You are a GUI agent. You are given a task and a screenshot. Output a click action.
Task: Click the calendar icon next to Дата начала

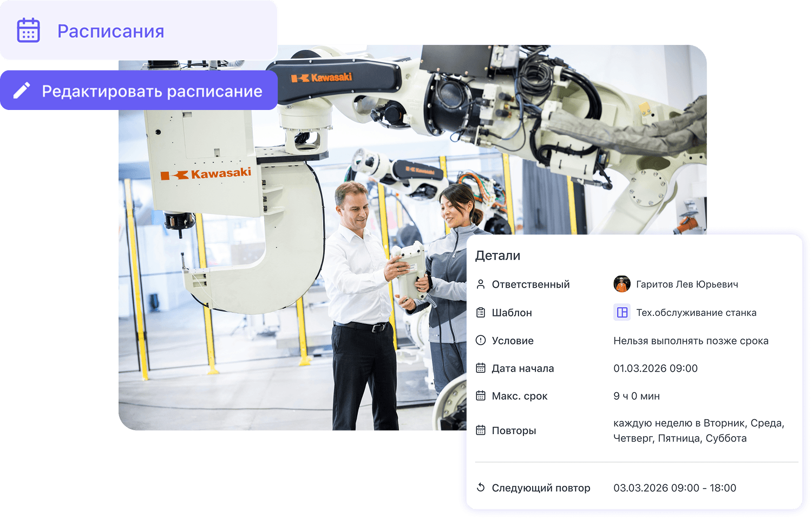click(480, 368)
